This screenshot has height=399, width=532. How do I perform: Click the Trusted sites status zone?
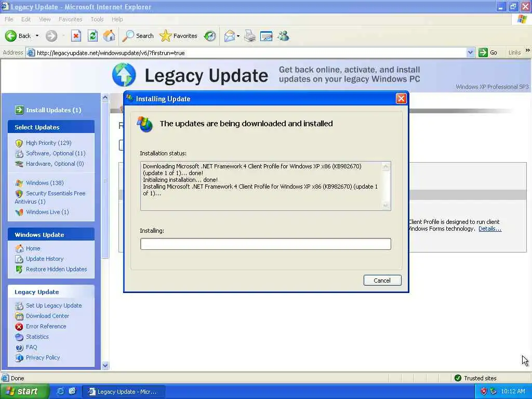475,378
